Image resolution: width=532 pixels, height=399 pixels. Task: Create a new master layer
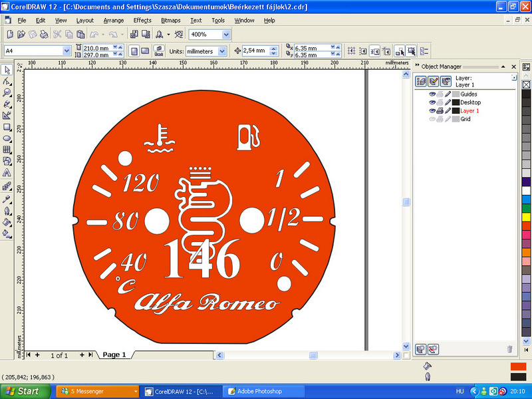[434, 349]
